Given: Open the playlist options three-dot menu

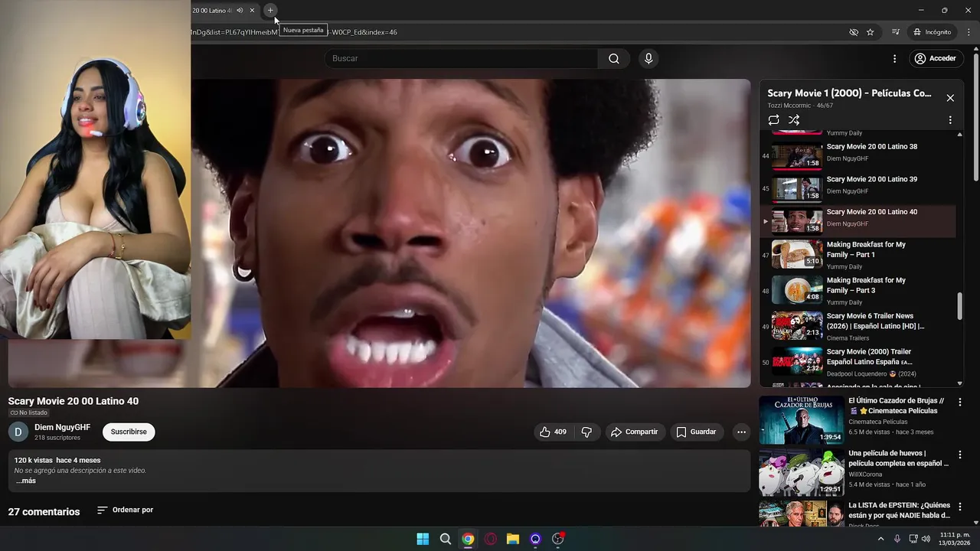Looking at the screenshot, I should pyautogui.click(x=950, y=120).
